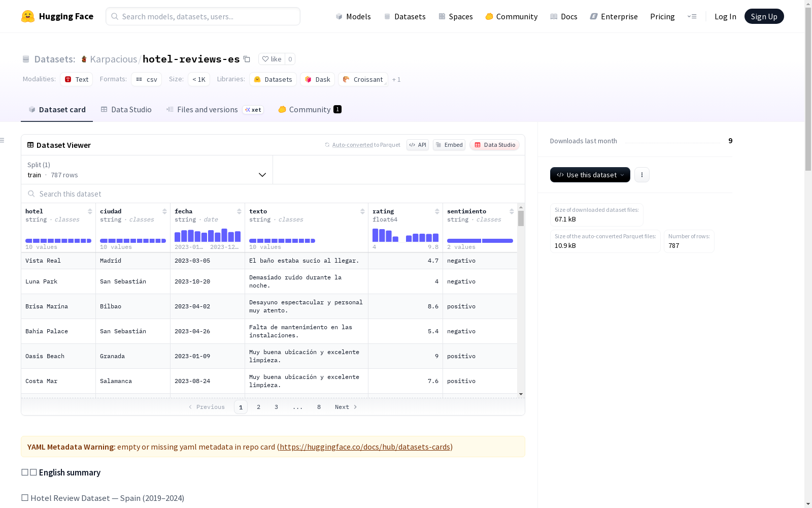Sort by the sentimiento column
The image size is (812, 508).
click(512, 211)
